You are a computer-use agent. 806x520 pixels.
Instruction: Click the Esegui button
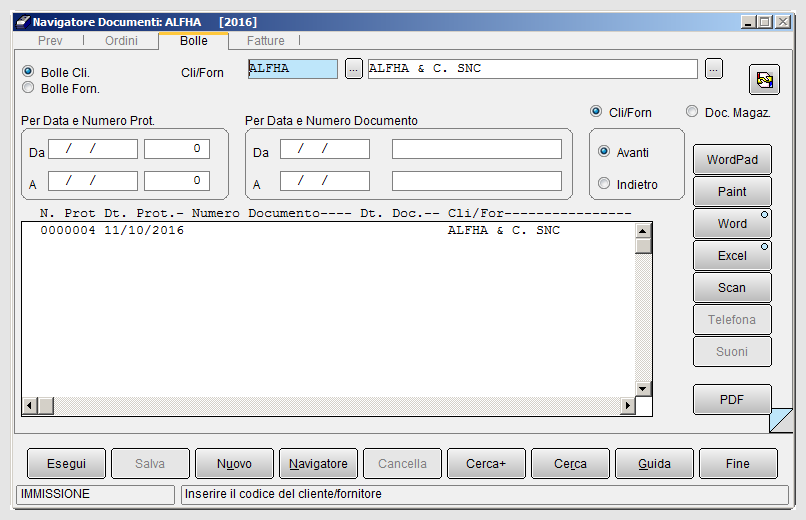click(66, 463)
